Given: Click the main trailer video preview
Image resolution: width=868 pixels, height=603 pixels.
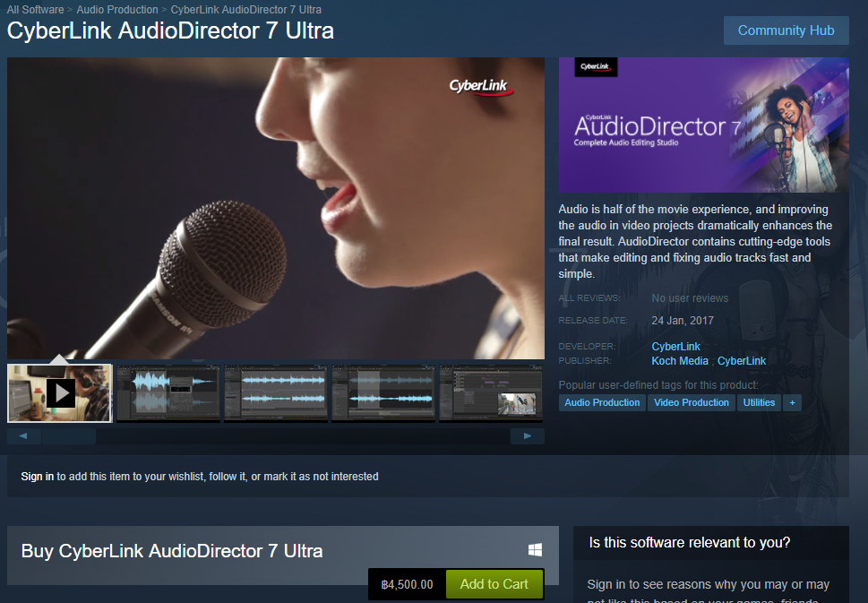Looking at the screenshot, I should click(x=276, y=208).
